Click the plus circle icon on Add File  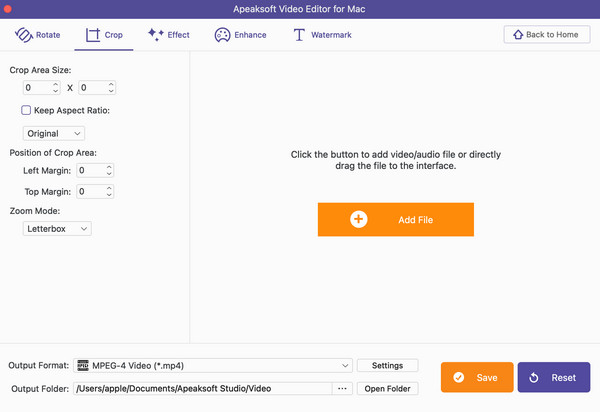[359, 219]
